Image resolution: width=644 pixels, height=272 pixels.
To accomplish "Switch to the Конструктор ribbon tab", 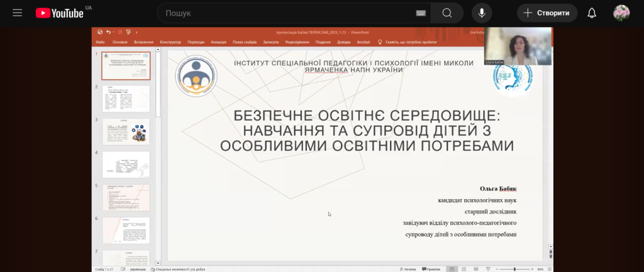I will click(x=170, y=42).
